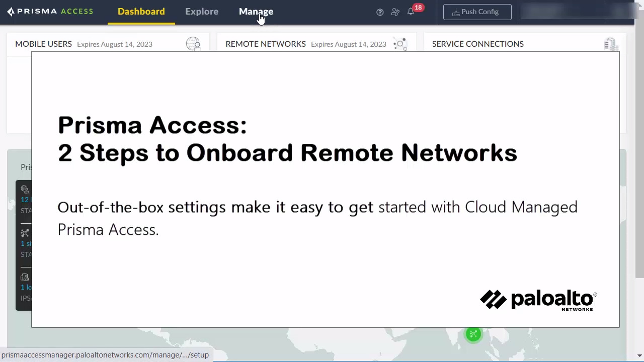Switch to the Dashboard tab
Screen dimensions: 644x362
[x=141, y=12]
